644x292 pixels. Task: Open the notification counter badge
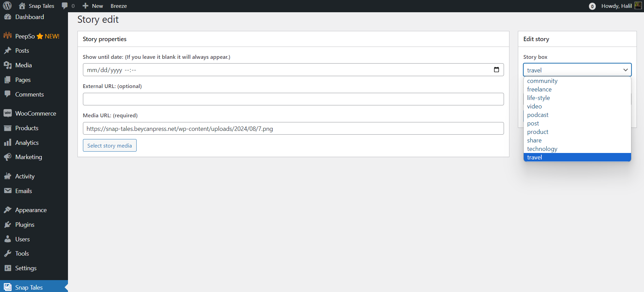coord(592,6)
